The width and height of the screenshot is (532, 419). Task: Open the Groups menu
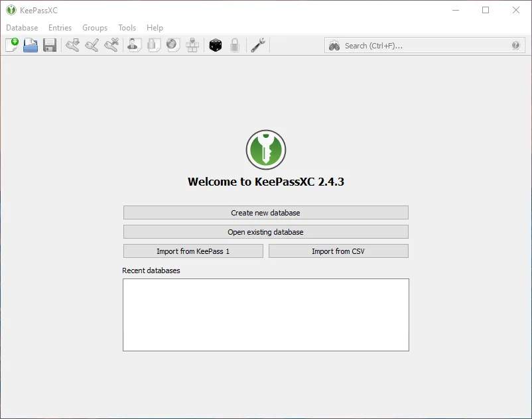click(x=95, y=28)
